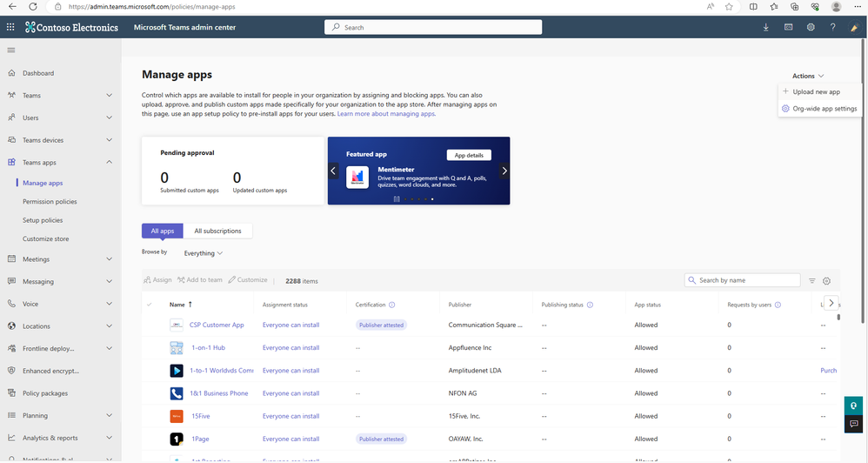Open the Browse by Everything dropdown
This screenshot has width=868, height=463.
(x=204, y=253)
